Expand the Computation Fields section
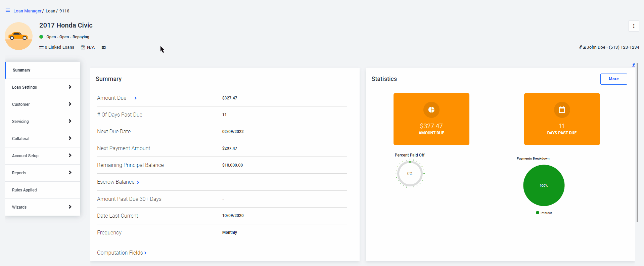The height and width of the screenshot is (266, 644). point(145,253)
